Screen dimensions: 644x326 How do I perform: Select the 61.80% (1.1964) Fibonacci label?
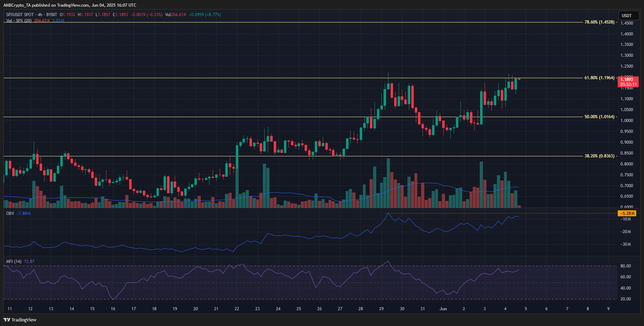pyautogui.click(x=599, y=78)
